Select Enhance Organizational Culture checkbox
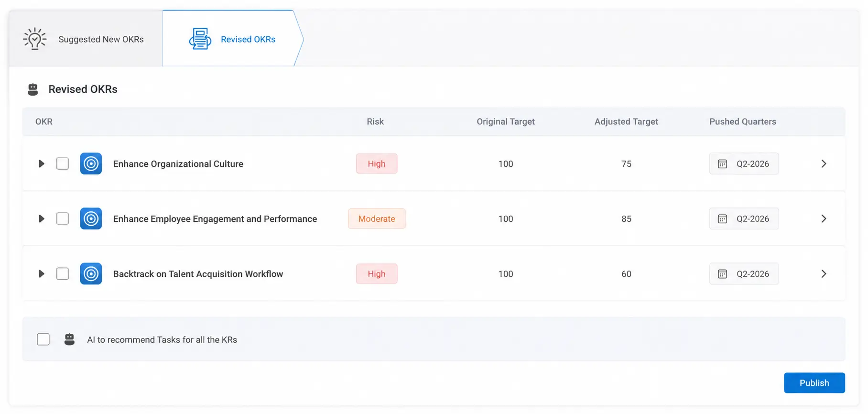The width and height of the screenshot is (868, 414). 63,163
